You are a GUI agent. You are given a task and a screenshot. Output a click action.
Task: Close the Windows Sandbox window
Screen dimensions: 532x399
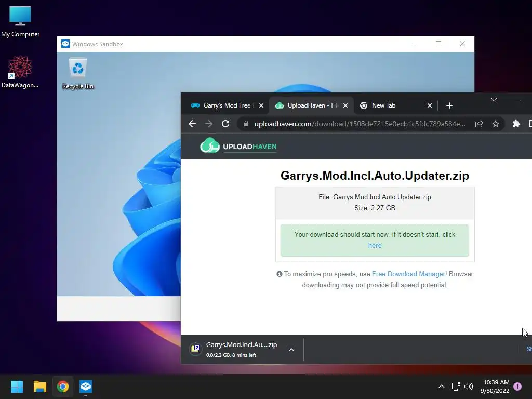coord(462,44)
